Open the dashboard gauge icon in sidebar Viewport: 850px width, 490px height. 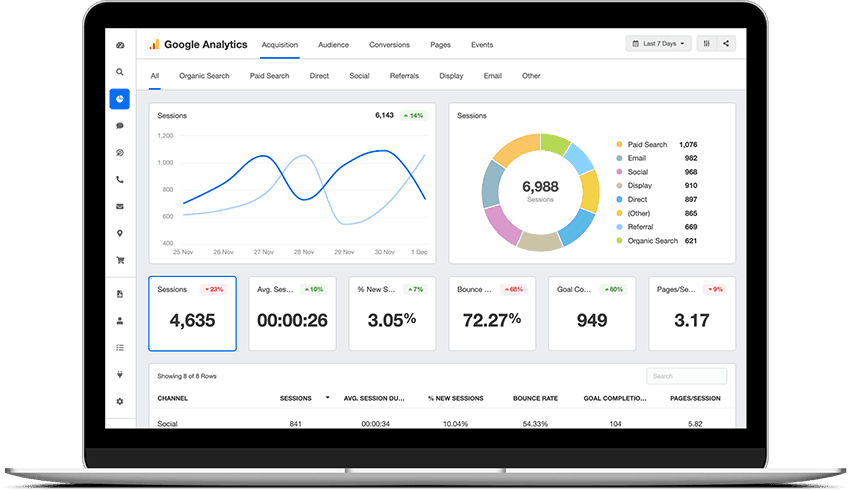(x=120, y=45)
